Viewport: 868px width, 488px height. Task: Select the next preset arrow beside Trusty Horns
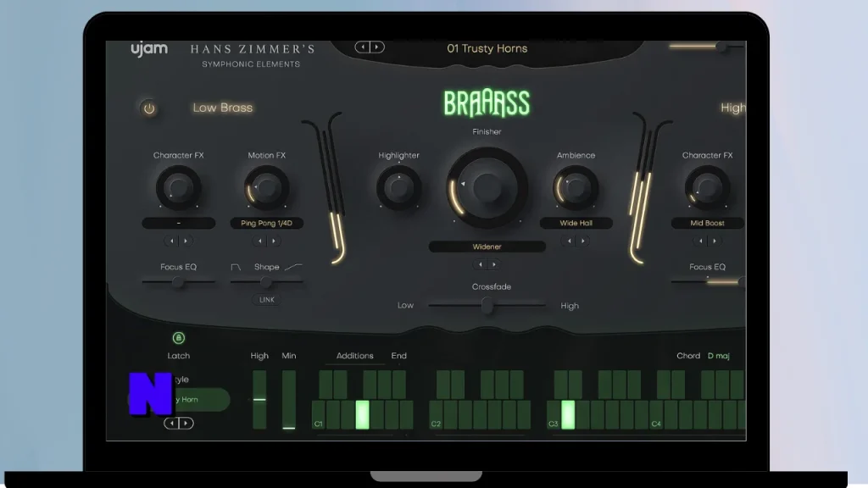[x=377, y=47]
